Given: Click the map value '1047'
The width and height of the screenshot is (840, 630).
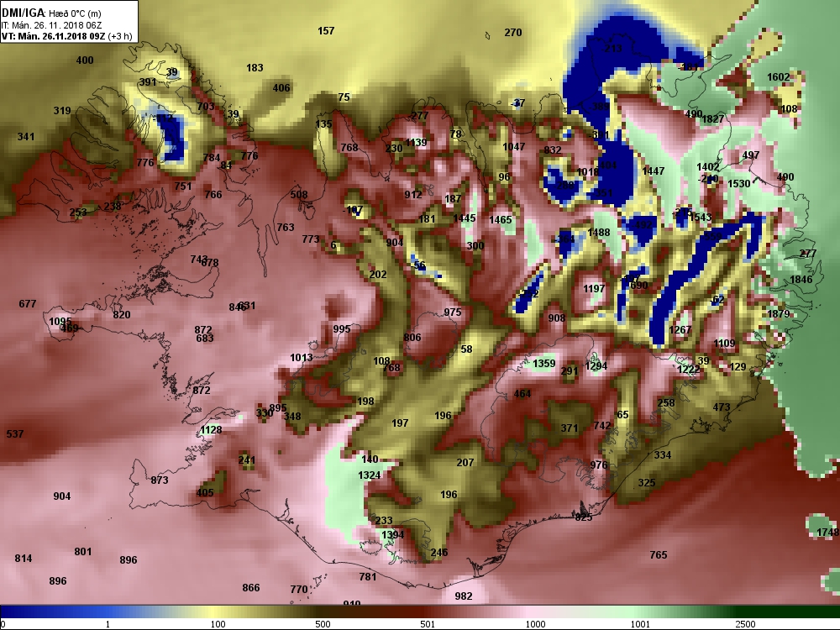Looking at the screenshot, I should tap(514, 147).
